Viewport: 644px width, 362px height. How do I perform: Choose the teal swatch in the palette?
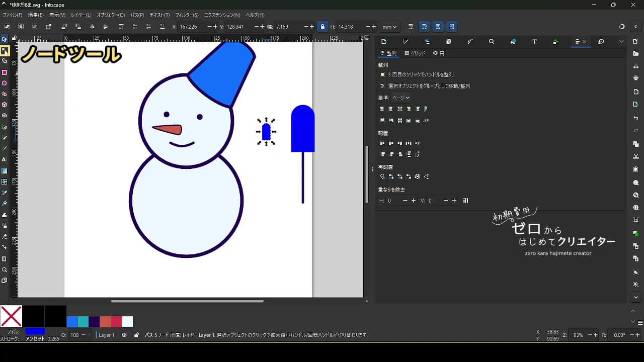point(83,322)
